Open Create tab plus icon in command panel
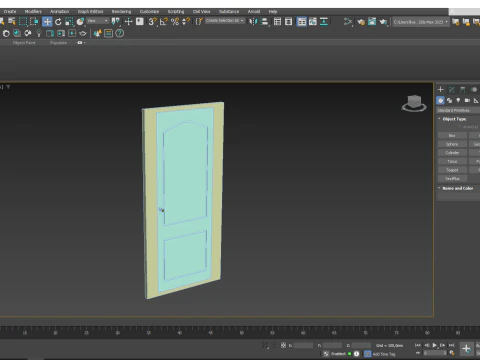The height and width of the screenshot is (360, 480). click(x=440, y=89)
